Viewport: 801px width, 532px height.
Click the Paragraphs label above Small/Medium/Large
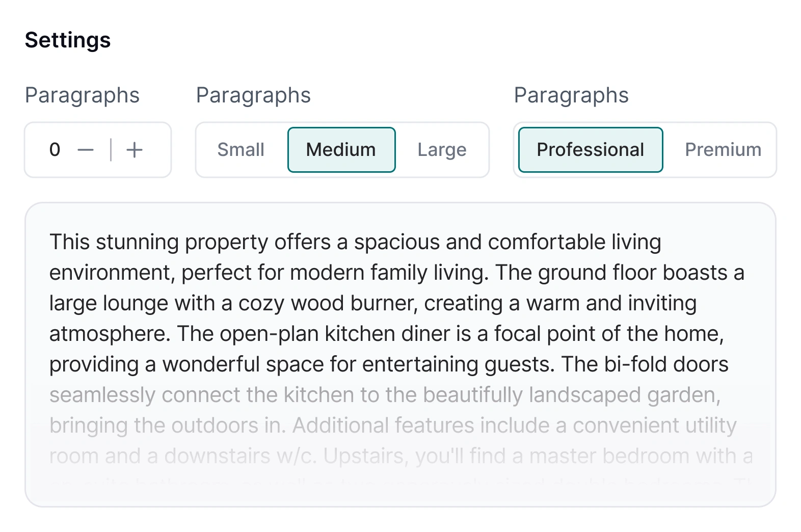pyautogui.click(x=253, y=95)
